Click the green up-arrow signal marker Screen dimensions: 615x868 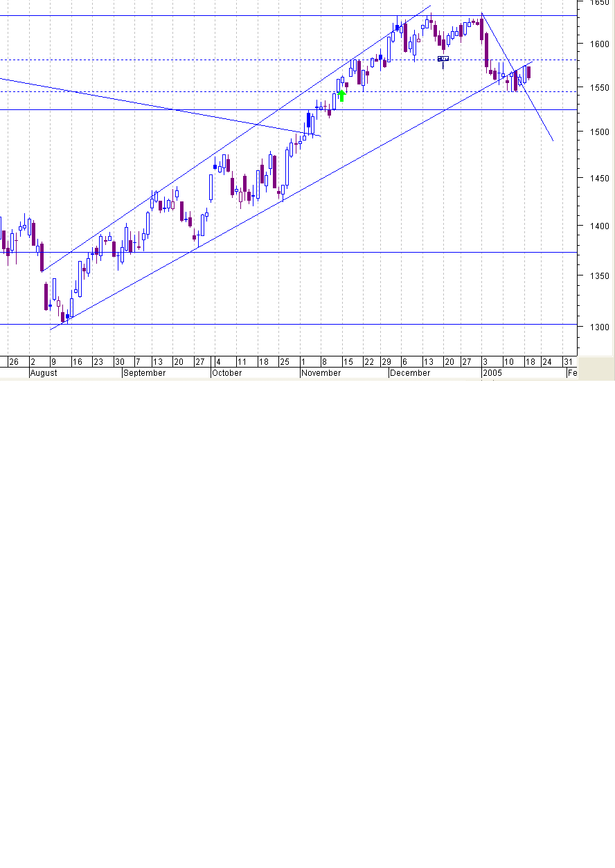tap(341, 96)
